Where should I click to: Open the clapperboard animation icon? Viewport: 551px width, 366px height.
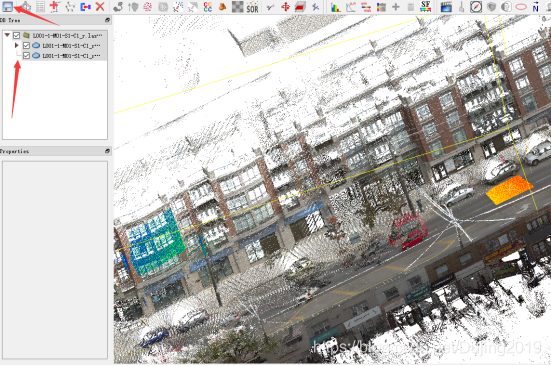(x=446, y=7)
